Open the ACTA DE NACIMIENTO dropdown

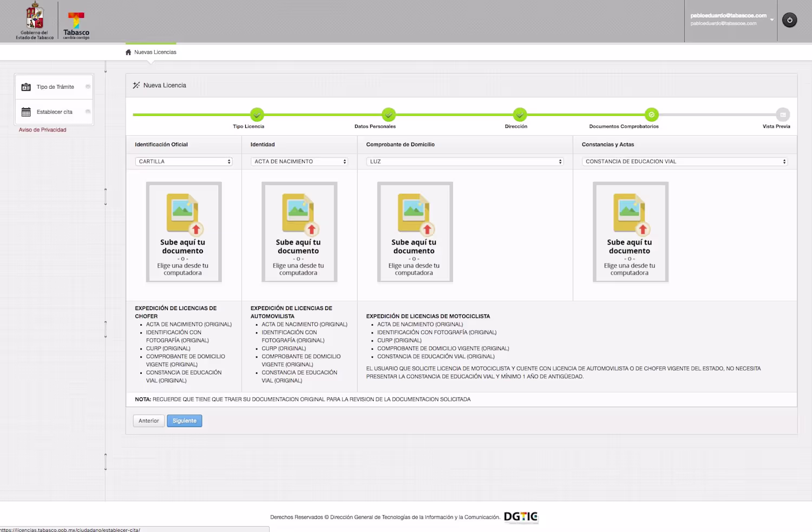click(x=299, y=161)
